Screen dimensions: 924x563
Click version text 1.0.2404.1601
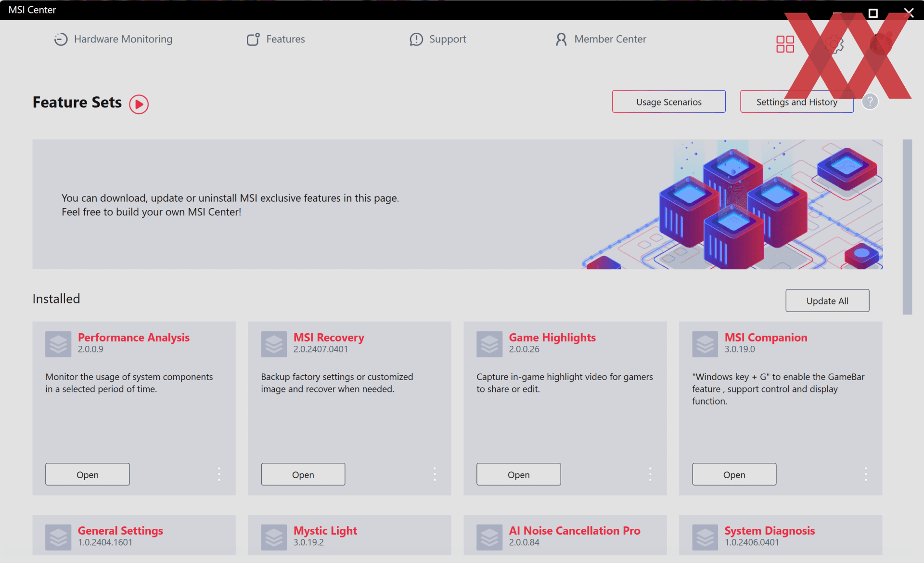coord(105,542)
